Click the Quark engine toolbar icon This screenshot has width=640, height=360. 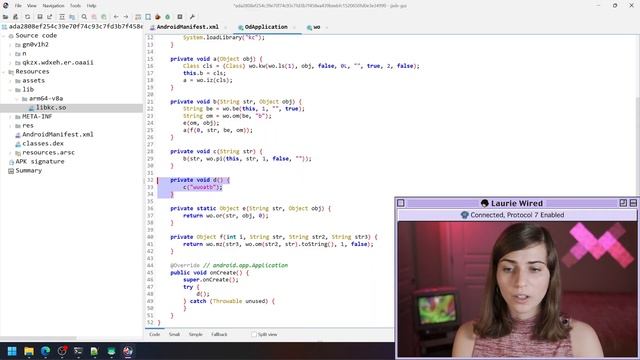click(x=148, y=17)
